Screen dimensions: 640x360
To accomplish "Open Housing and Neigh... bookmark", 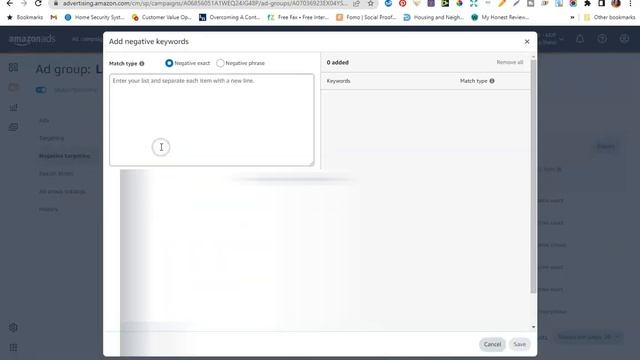I will 433,18.
